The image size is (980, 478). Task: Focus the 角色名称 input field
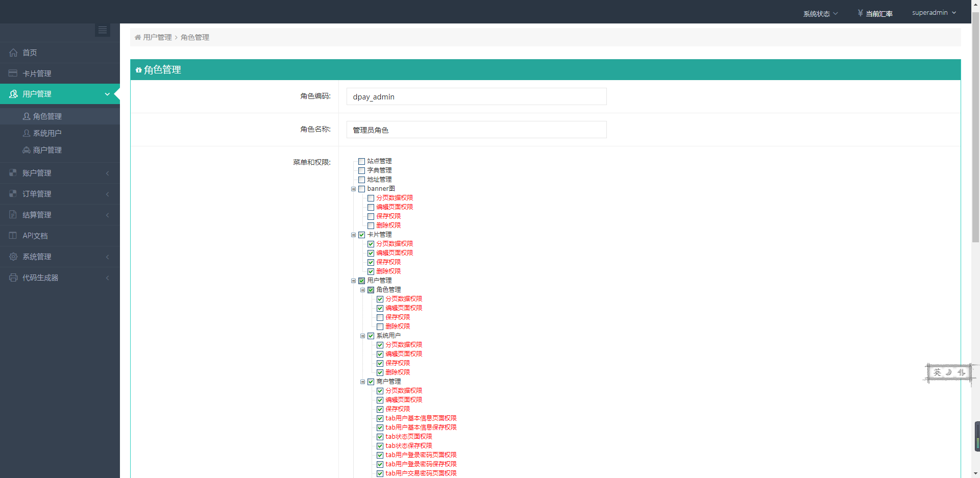[x=477, y=130]
